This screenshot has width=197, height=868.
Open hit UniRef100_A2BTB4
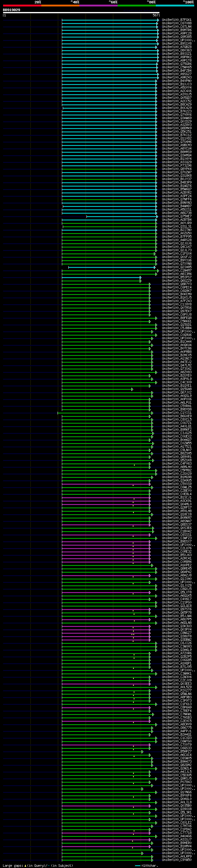coord(176,220)
